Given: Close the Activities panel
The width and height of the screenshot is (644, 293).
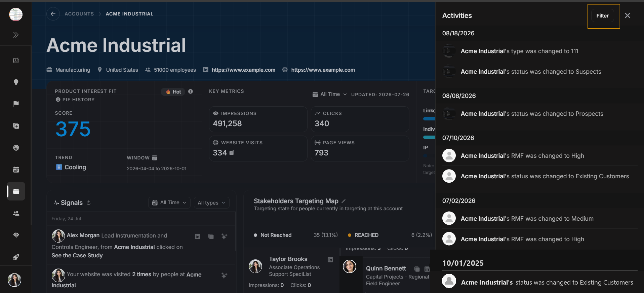Looking at the screenshot, I should click(628, 15).
